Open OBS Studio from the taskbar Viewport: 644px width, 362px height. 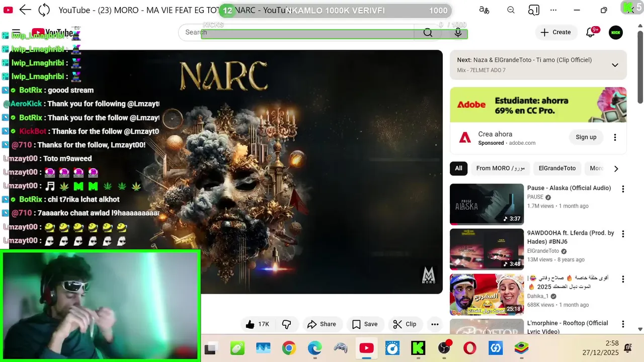point(444,348)
